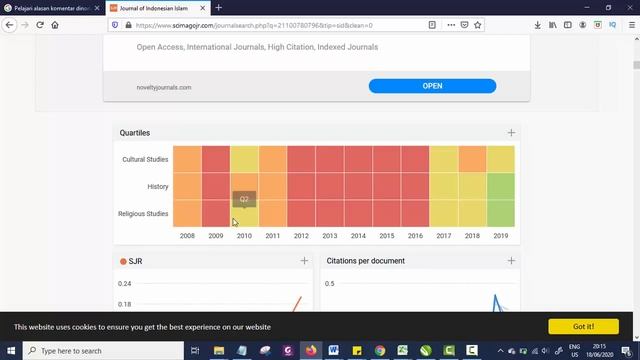640x360 pixels.
Task: Open the downloads panel
Action: (538, 25)
